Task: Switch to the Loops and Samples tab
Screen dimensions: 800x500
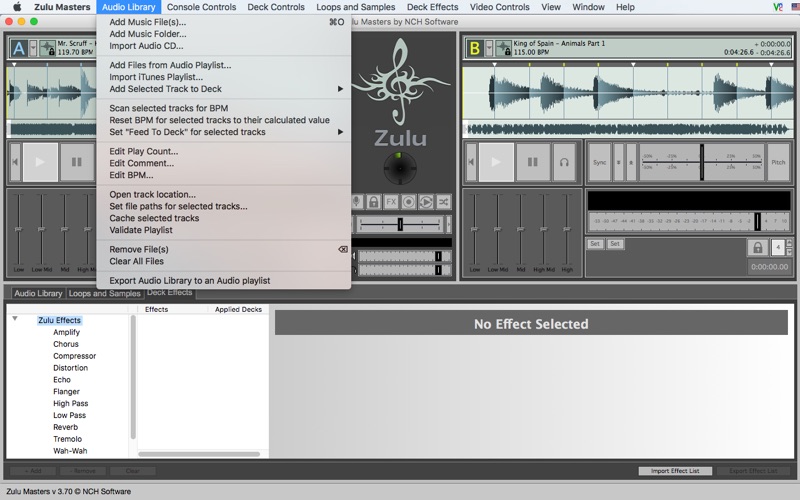Action: pos(105,293)
